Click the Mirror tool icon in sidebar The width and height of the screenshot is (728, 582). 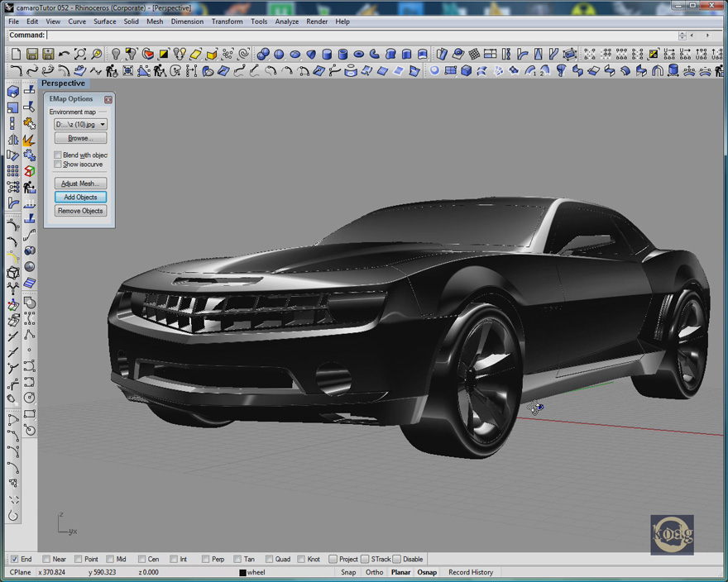click(x=13, y=140)
